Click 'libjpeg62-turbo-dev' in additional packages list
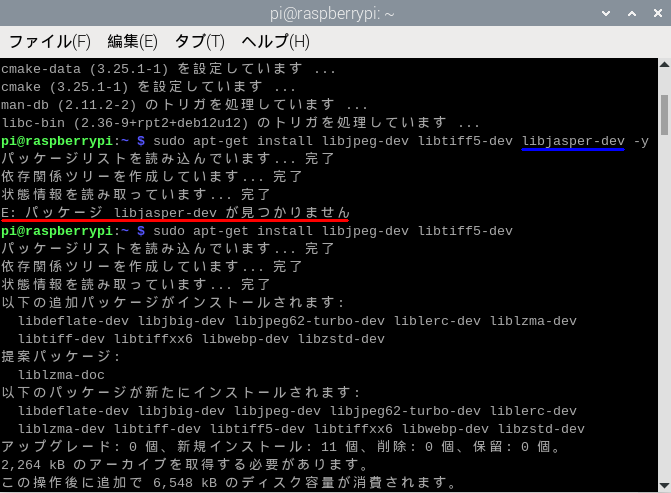Viewport: 671px width, 493px height. point(309,321)
